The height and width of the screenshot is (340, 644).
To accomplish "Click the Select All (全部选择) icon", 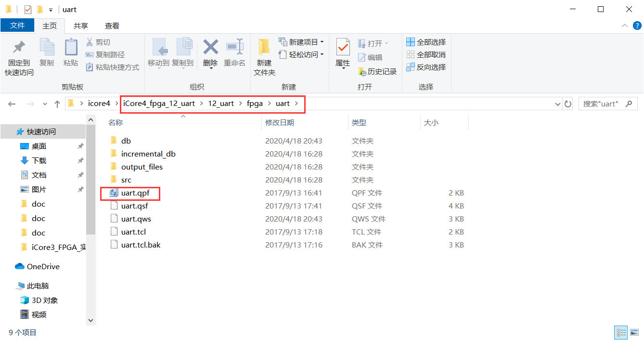I will point(411,42).
